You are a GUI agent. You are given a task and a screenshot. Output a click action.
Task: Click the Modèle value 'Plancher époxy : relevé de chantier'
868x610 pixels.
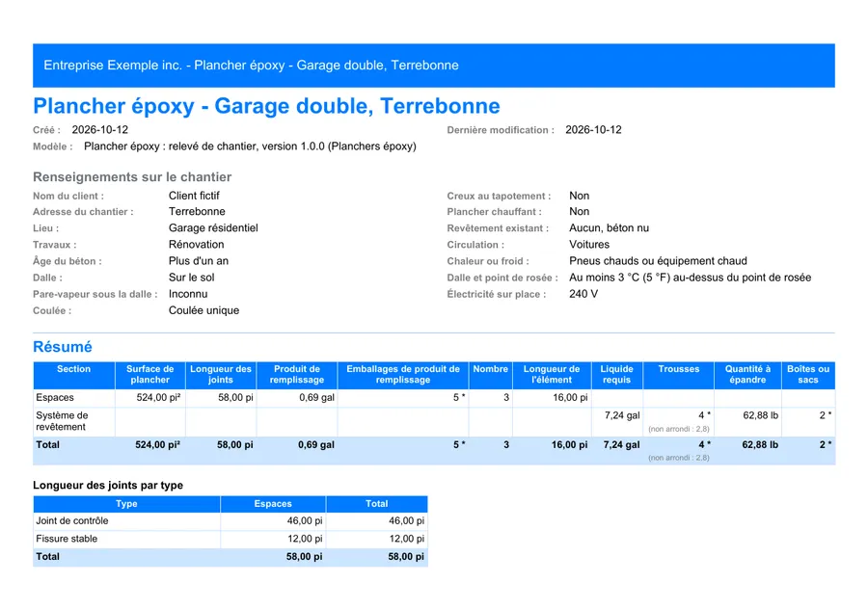(x=171, y=146)
